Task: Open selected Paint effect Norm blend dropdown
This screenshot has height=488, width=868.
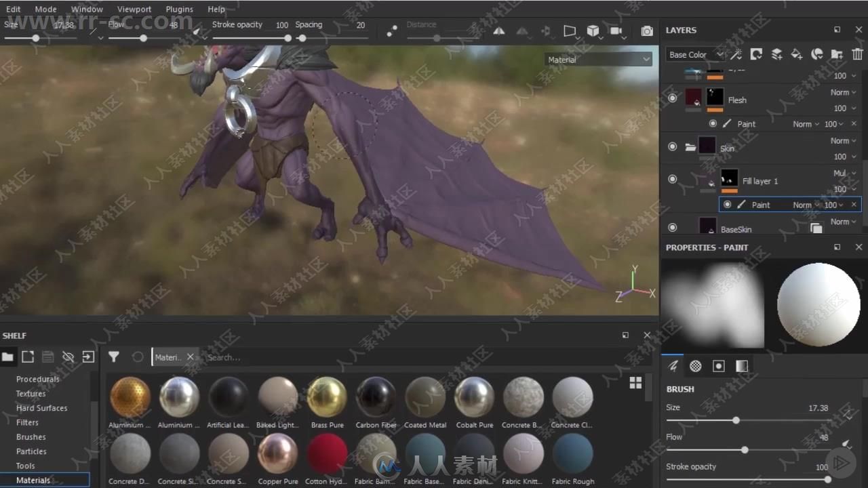Action: point(807,205)
